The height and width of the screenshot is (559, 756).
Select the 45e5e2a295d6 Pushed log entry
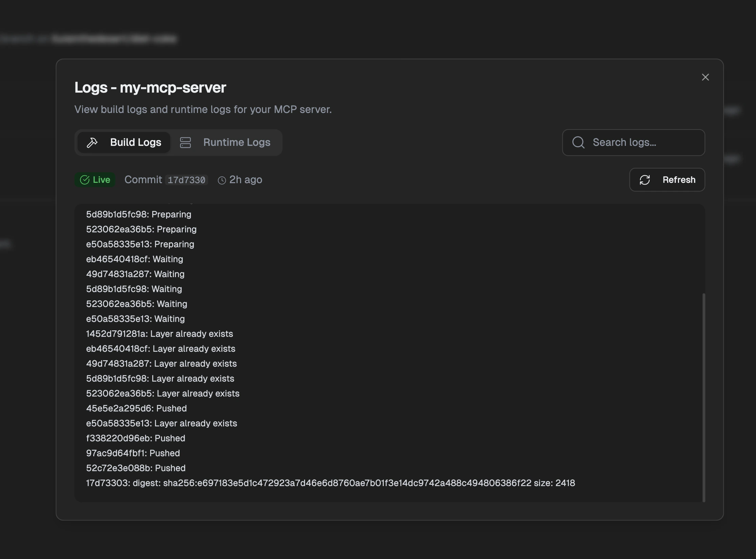[136, 408]
